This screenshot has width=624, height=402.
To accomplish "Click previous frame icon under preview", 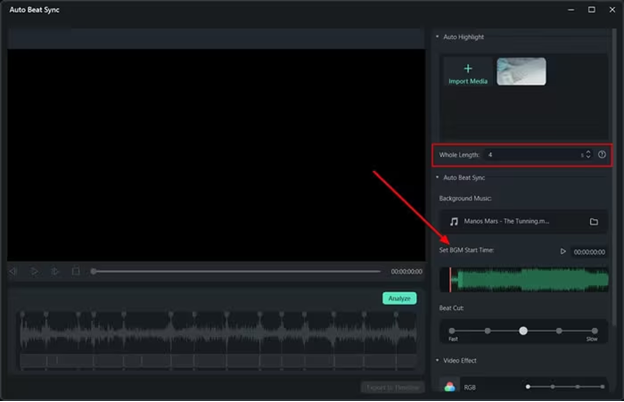I will tap(13, 271).
